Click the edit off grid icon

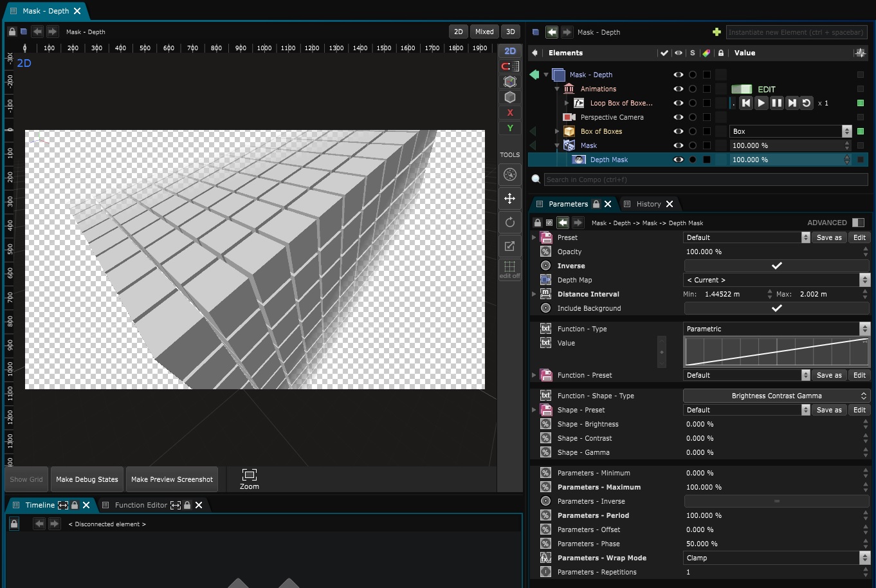[510, 269]
